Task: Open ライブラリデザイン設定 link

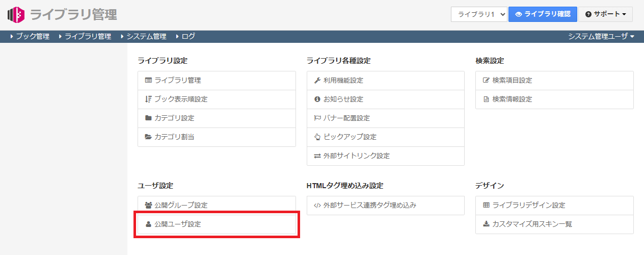Action: click(x=528, y=206)
